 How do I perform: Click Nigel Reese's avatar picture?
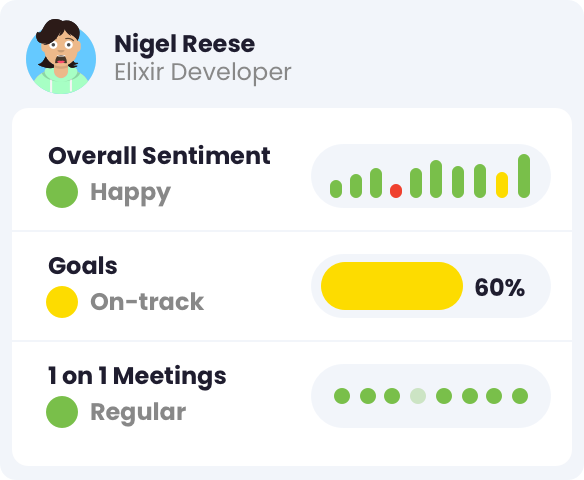(61, 57)
